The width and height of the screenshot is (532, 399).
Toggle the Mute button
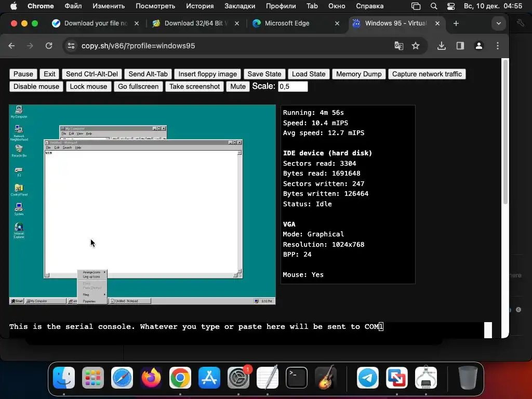point(238,87)
